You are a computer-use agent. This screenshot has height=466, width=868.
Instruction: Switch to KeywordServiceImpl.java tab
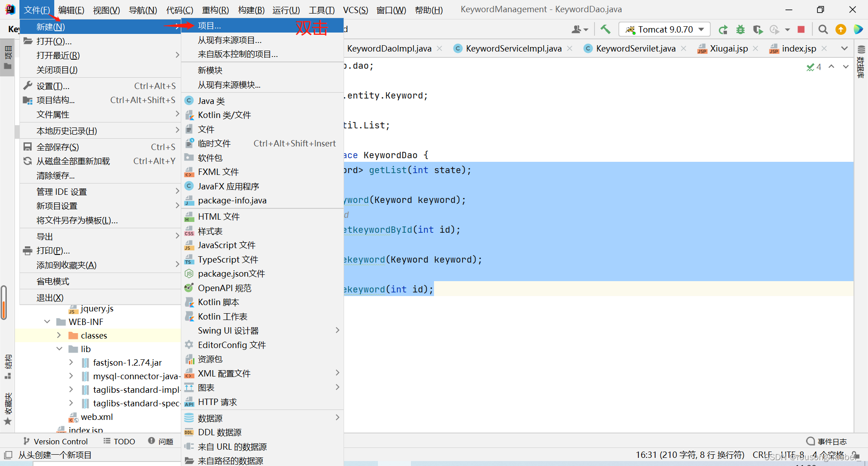click(x=514, y=48)
